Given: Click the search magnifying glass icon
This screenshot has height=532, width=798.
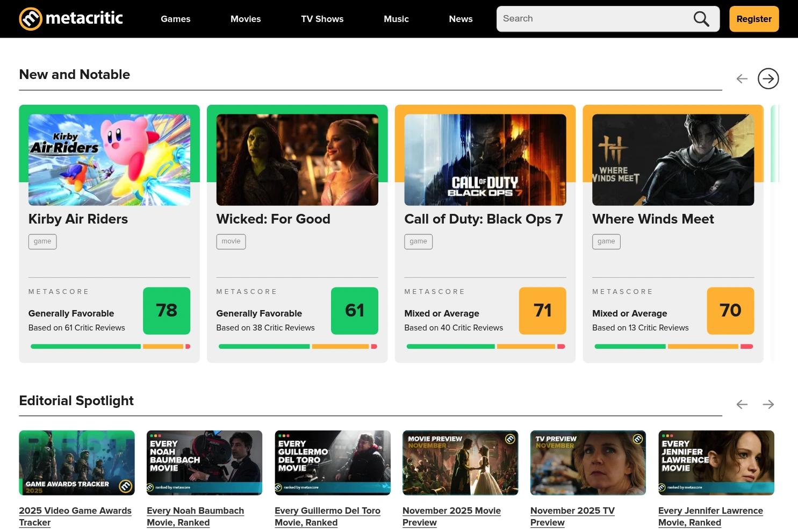Looking at the screenshot, I should (x=701, y=19).
